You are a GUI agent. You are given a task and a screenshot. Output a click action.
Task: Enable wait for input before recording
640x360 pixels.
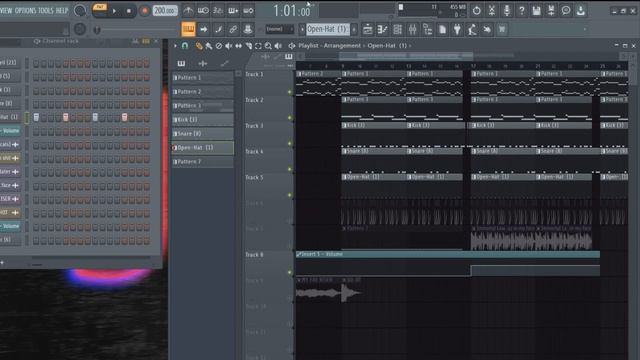pos(203,11)
